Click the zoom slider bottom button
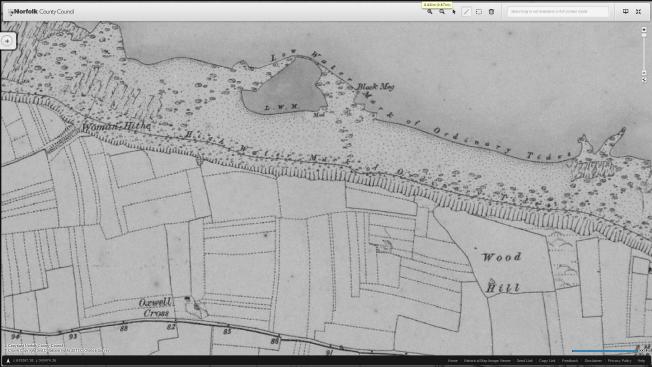The width and height of the screenshot is (652, 367). click(x=644, y=73)
